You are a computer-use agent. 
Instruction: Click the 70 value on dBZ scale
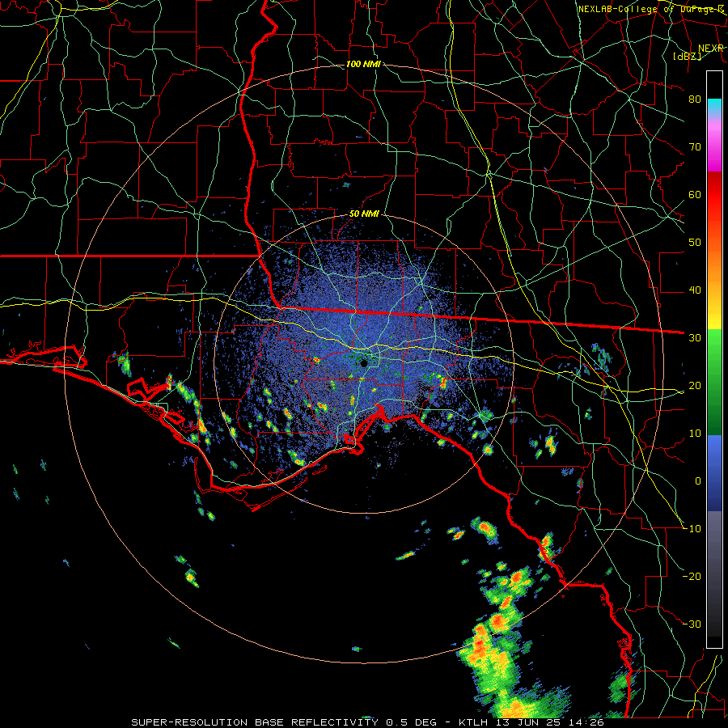695,147
